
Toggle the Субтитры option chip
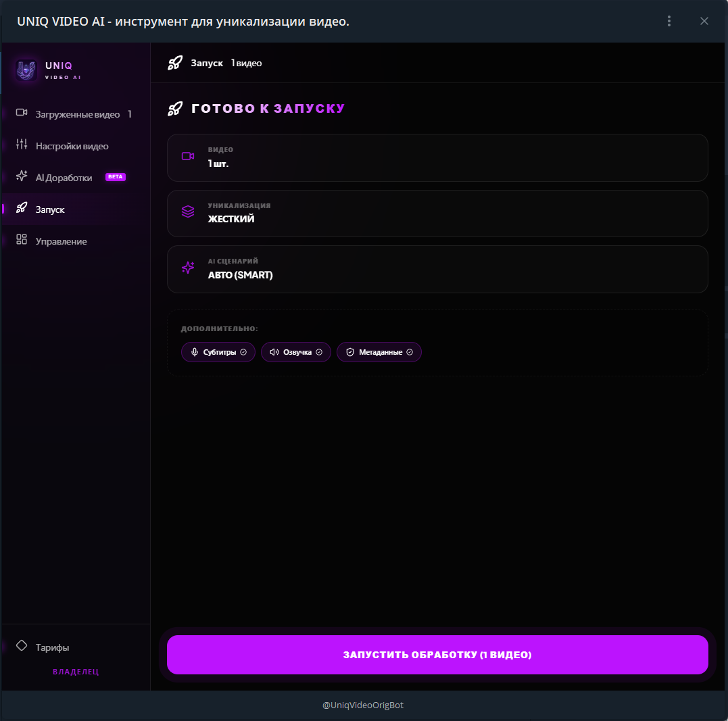[218, 352]
